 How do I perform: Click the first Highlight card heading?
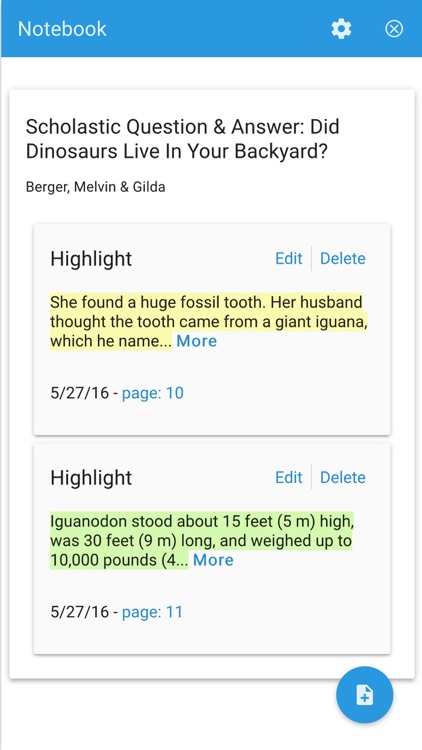91,259
